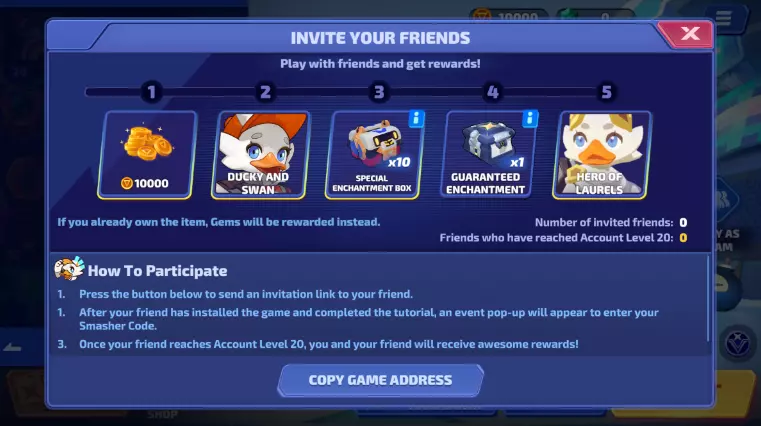Click milestone marker number 4
The image size is (761, 426).
pos(493,92)
